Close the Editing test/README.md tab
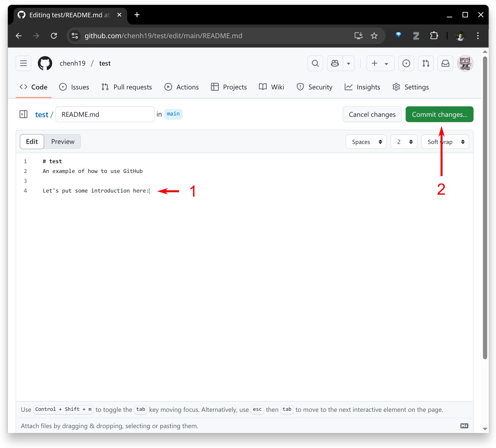496x448 pixels. tap(119, 15)
